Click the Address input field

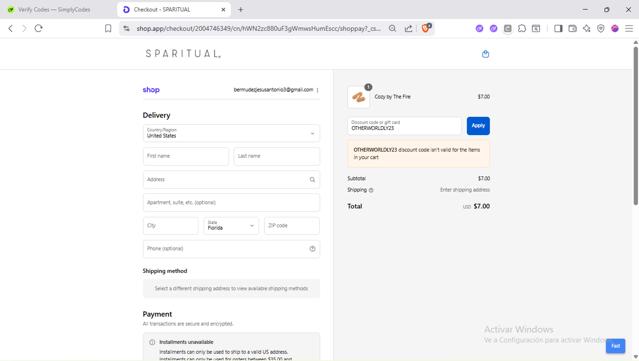(x=231, y=180)
